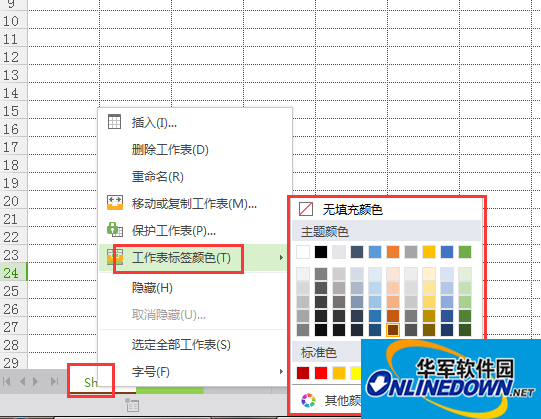Click the protect worksheet lock icon
Viewport: 541px width, 419px height.
click(115, 230)
